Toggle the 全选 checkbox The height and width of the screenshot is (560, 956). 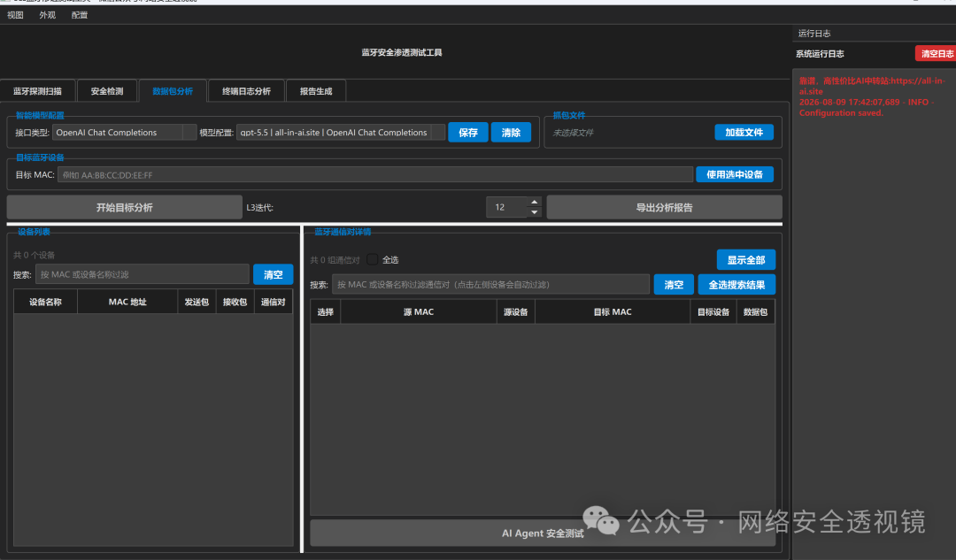[372, 259]
